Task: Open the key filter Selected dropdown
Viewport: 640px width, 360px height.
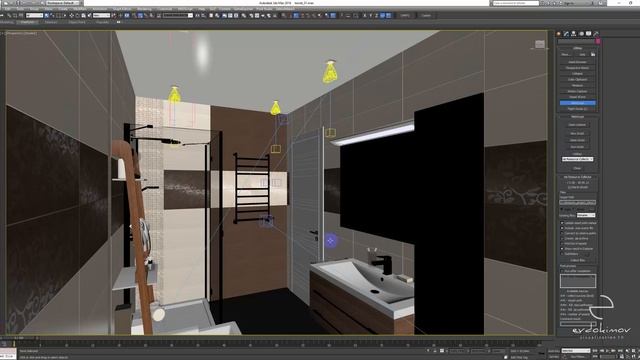Action: pos(576,351)
